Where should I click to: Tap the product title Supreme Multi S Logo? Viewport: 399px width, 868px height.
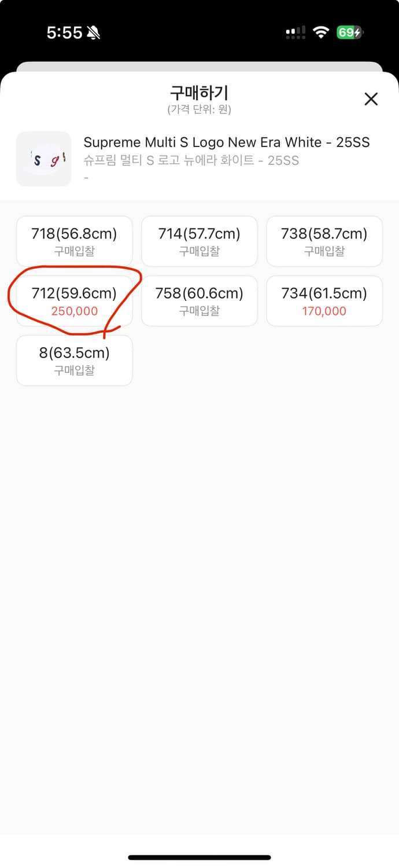tap(227, 142)
